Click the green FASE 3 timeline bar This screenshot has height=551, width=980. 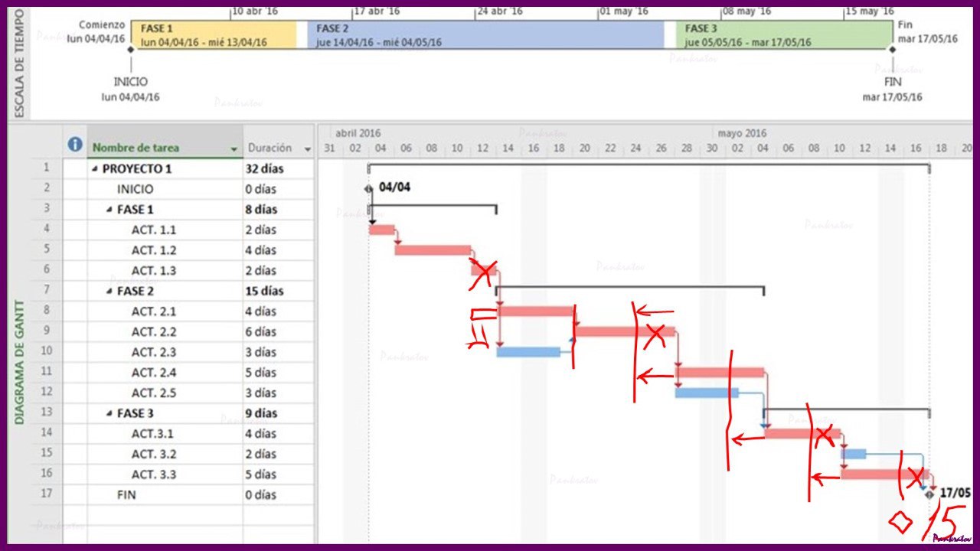pyautogui.click(x=784, y=34)
